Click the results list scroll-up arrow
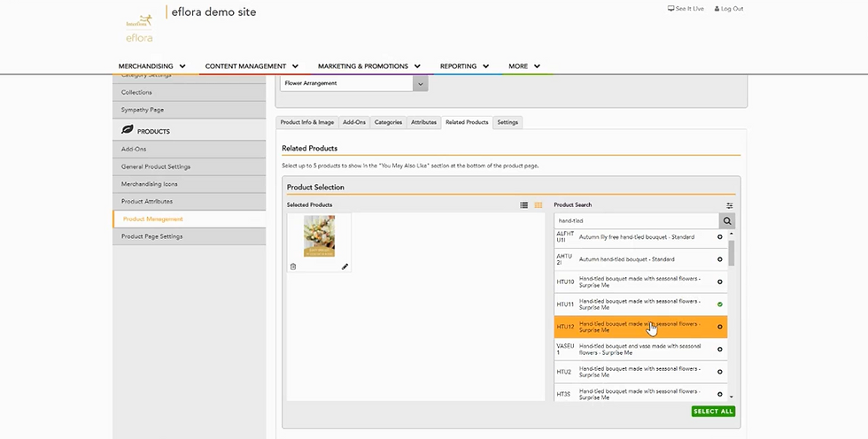Image resolution: width=868 pixels, height=439 pixels. pyautogui.click(x=732, y=234)
